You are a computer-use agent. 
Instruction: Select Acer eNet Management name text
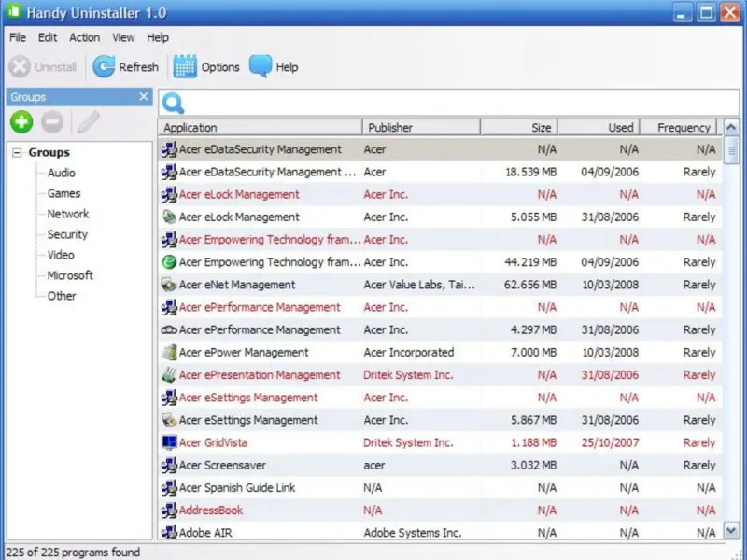pyautogui.click(x=237, y=285)
